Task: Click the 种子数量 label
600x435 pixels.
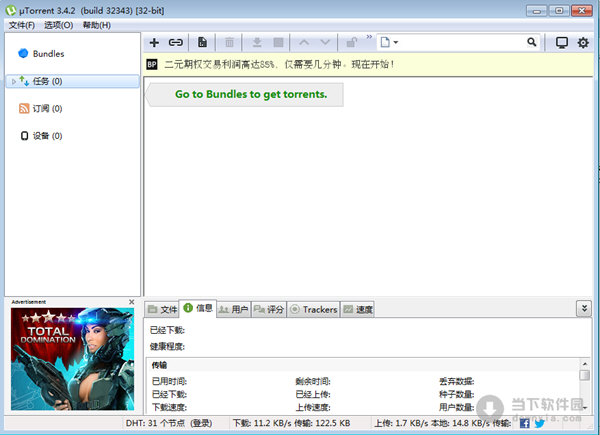Action: (x=457, y=394)
